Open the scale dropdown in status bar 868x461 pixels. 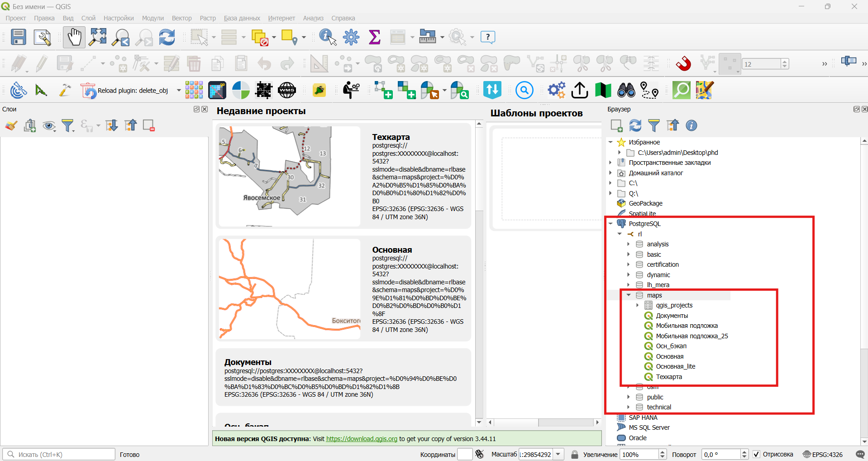pyautogui.click(x=558, y=454)
